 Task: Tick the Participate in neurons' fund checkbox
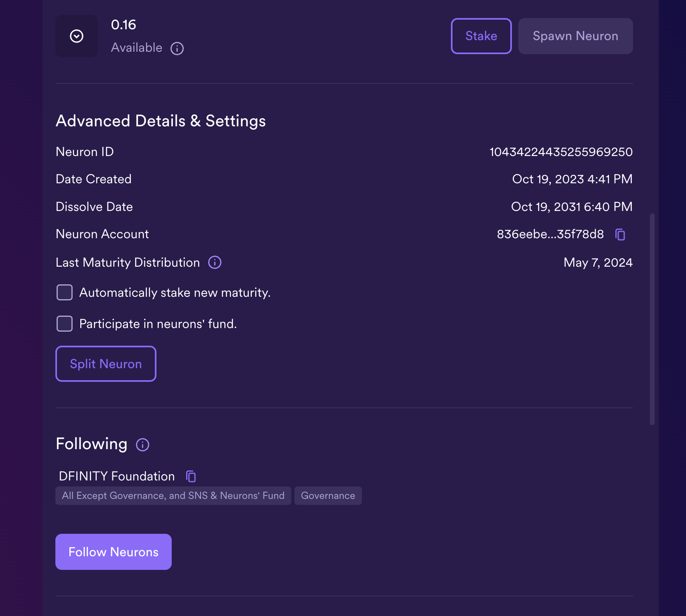(65, 324)
